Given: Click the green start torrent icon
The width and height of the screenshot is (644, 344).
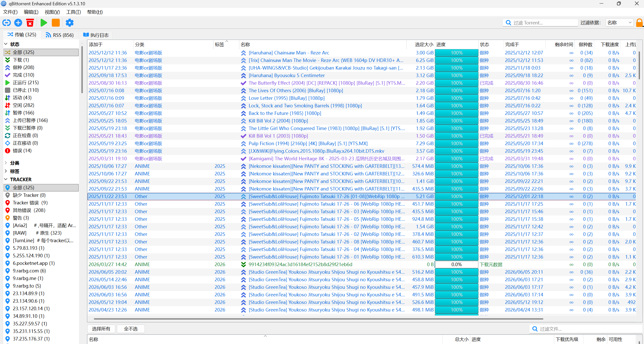Looking at the screenshot, I should (x=44, y=23).
